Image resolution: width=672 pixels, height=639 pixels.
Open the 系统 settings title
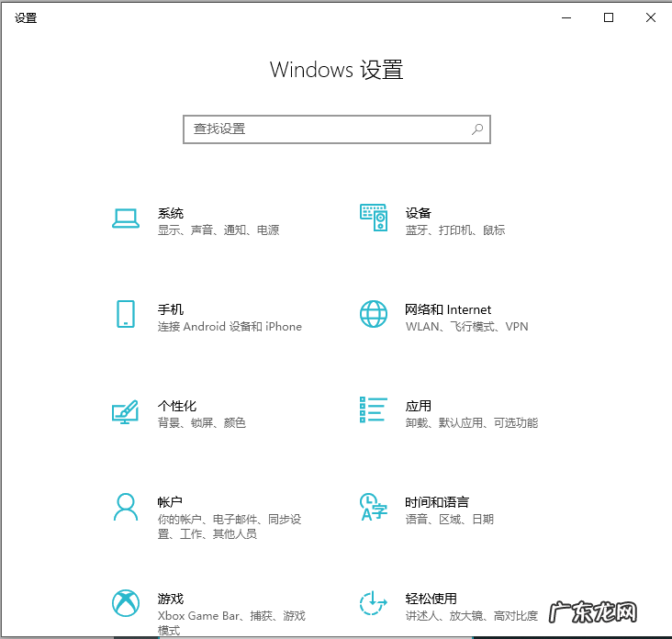coord(171,213)
